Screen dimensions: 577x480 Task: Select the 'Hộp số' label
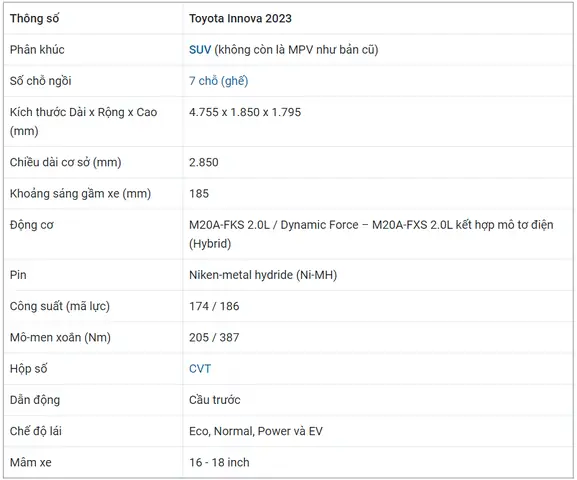28,368
